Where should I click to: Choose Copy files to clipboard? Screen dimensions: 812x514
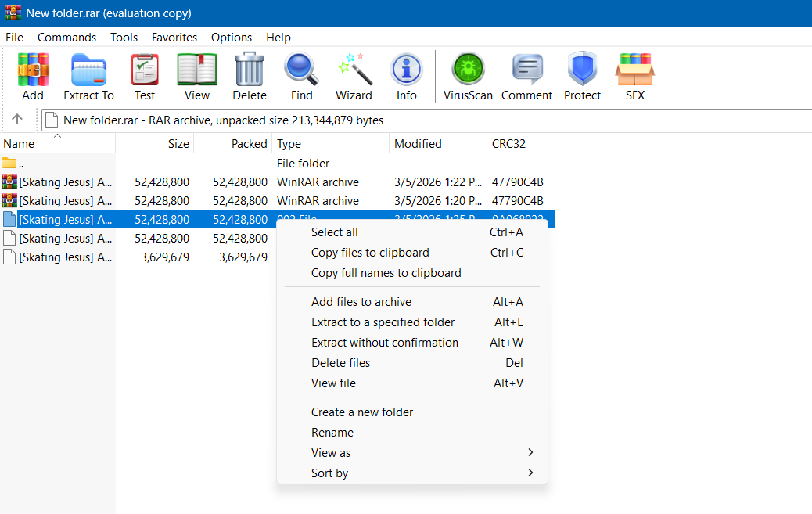point(412,253)
